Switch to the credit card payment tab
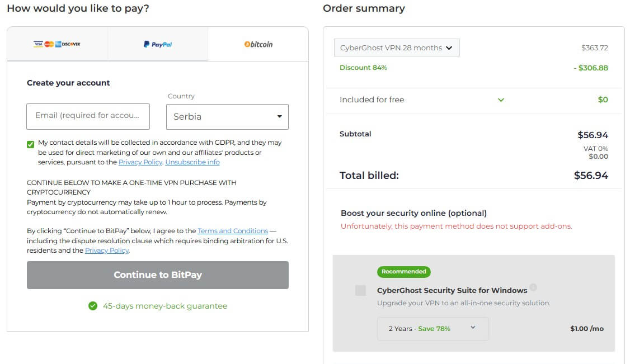Image resolution: width=630 pixels, height=364 pixels. click(57, 44)
